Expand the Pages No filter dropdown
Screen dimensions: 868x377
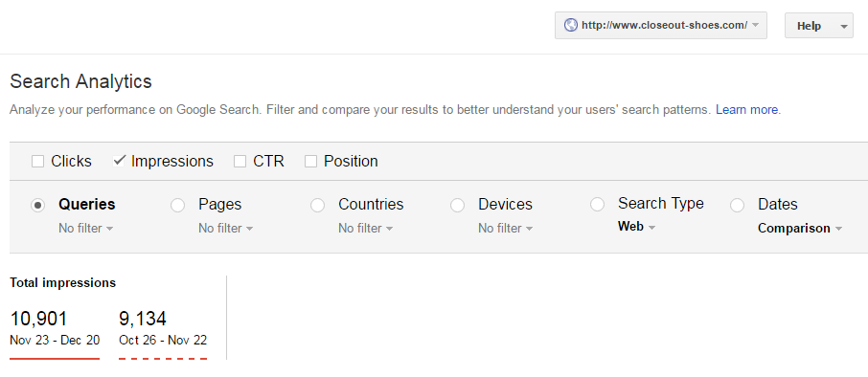click(x=226, y=229)
